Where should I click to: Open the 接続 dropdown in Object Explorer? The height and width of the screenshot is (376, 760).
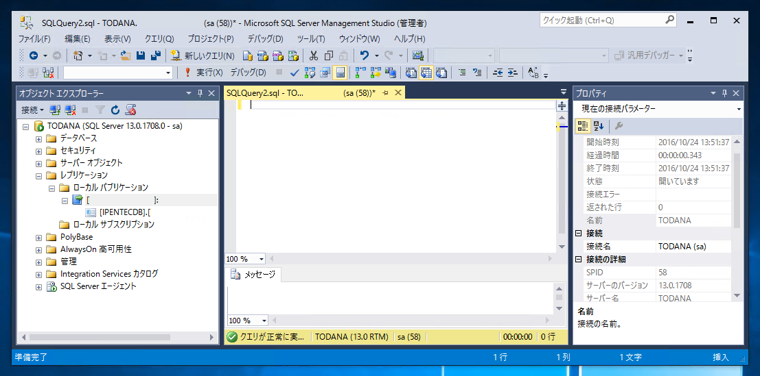[x=32, y=110]
